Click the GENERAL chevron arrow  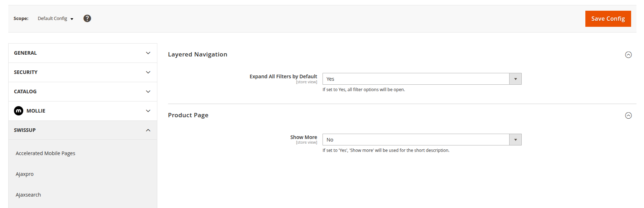click(x=148, y=53)
